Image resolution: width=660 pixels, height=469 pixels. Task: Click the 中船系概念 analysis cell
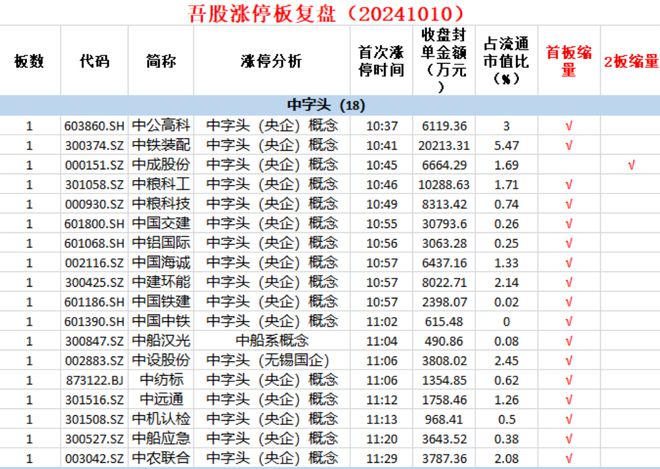pyautogui.click(x=272, y=341)
